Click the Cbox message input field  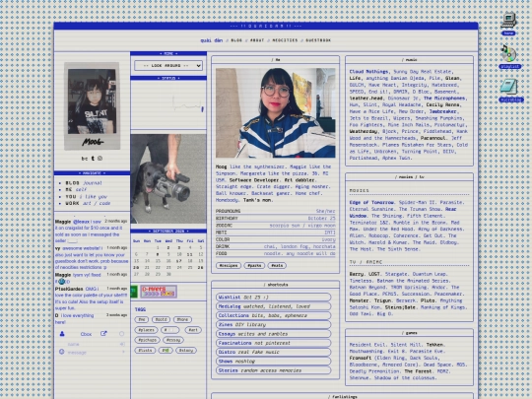pyautogui.click(x=94, y=352)
